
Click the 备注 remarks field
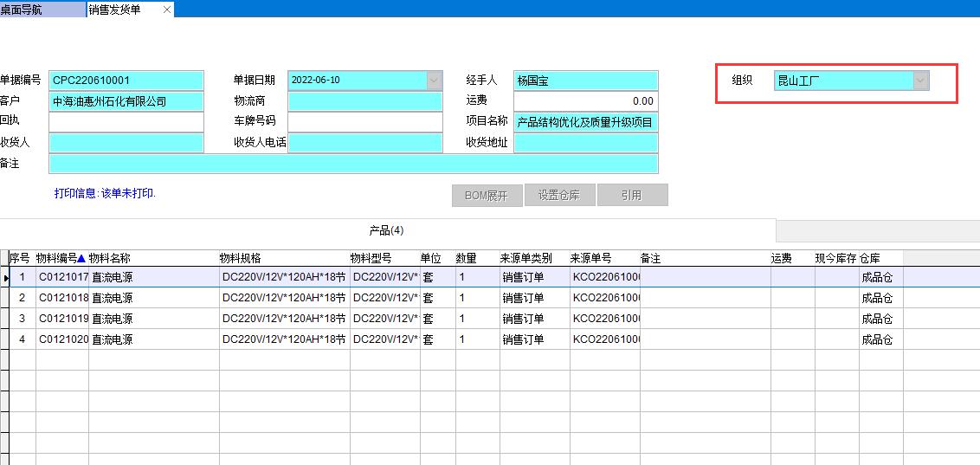tap(353, 164)
